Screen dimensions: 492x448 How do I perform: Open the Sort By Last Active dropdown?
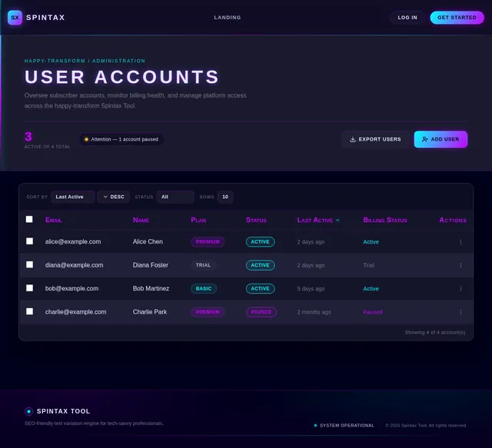72,197
